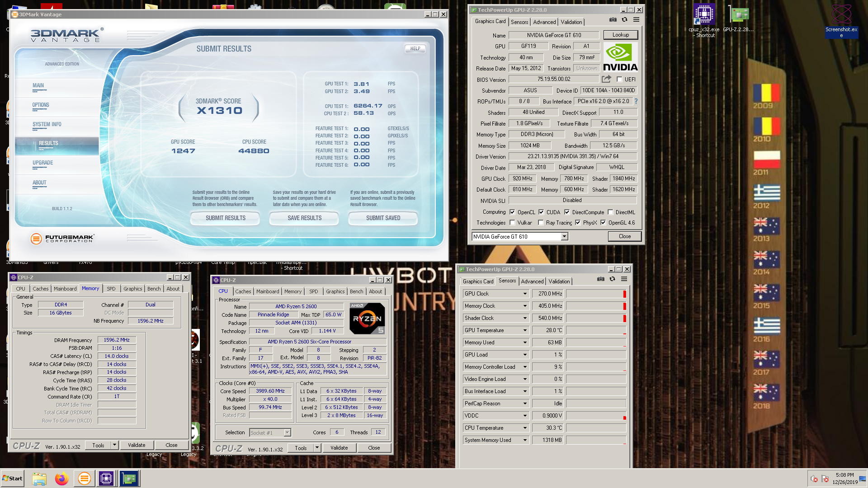Open Advanced tab in GPU-Z Graphics Card window
Image resolution: width=868 pixels, height=488 pixels.
click(x=544, y=22)
